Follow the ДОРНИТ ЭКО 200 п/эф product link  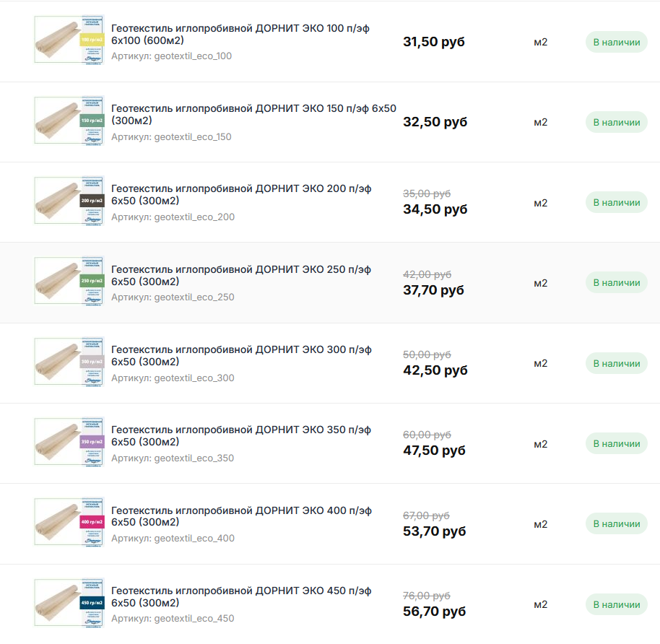click(241, 194)
